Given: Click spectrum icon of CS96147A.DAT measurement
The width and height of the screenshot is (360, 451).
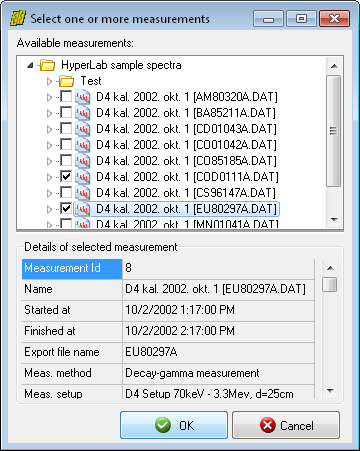Looking at the screenshot, I should pyautogui.click(x=82, y=193).
